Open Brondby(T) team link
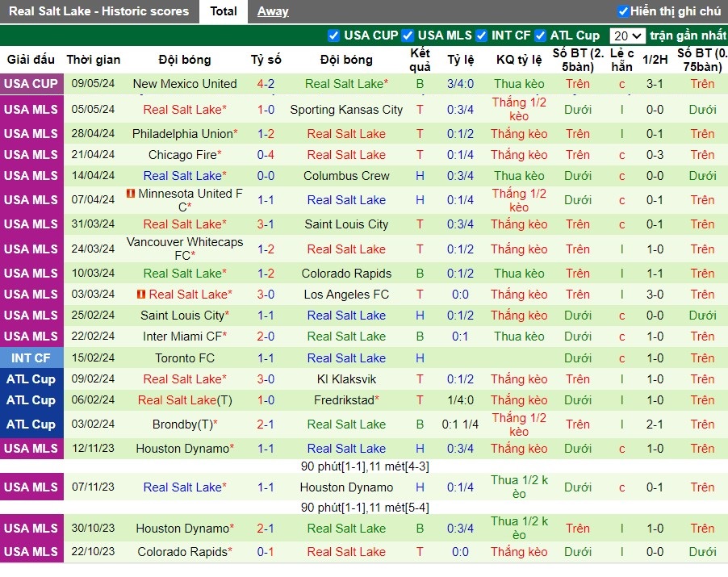This screenshot has width=728, height=577. 182,424
